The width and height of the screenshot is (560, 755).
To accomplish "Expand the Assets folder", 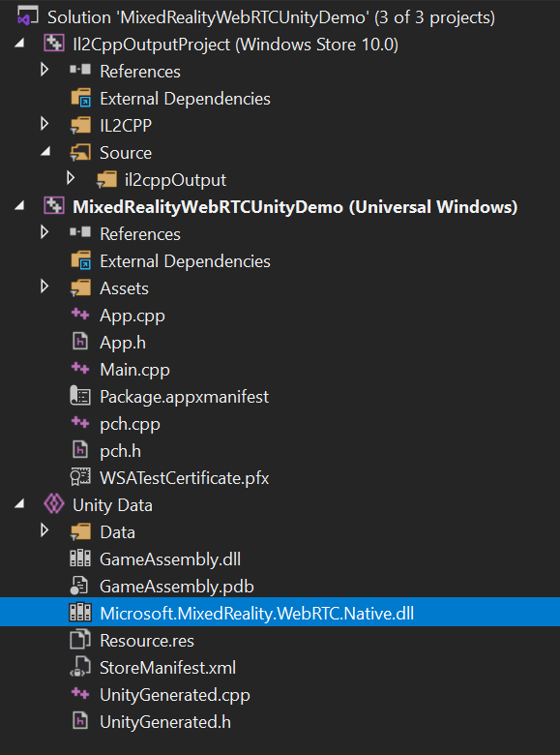I will tap(44, 287).
